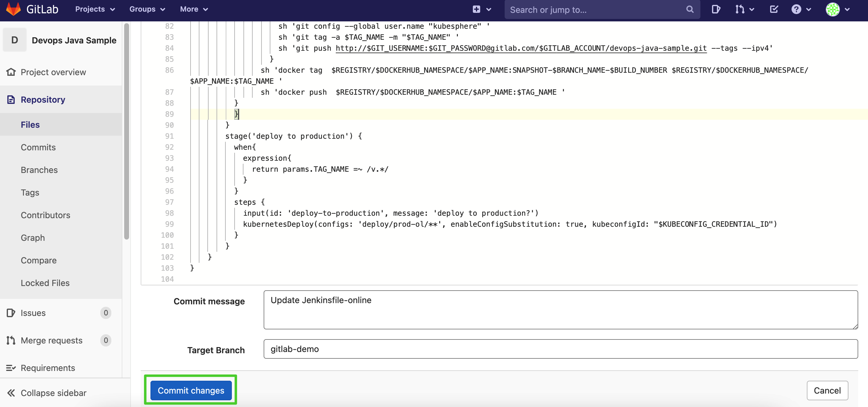Open the To-Do list icon in navbar

774,9
